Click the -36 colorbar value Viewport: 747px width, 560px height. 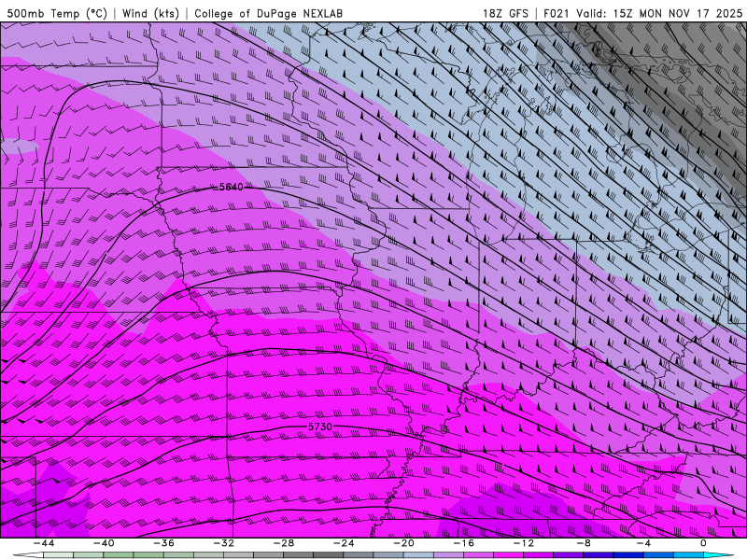(x=164, y=543)
